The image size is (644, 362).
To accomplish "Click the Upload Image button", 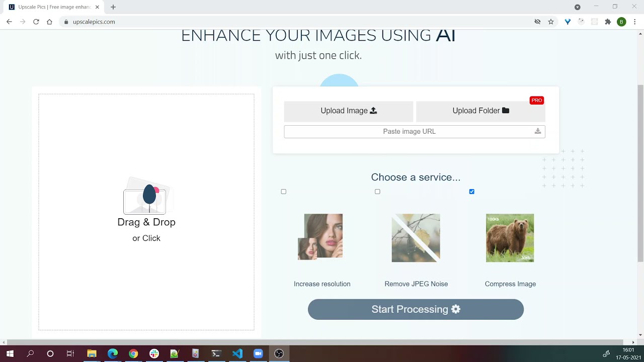I will click(x=349, y=111).
